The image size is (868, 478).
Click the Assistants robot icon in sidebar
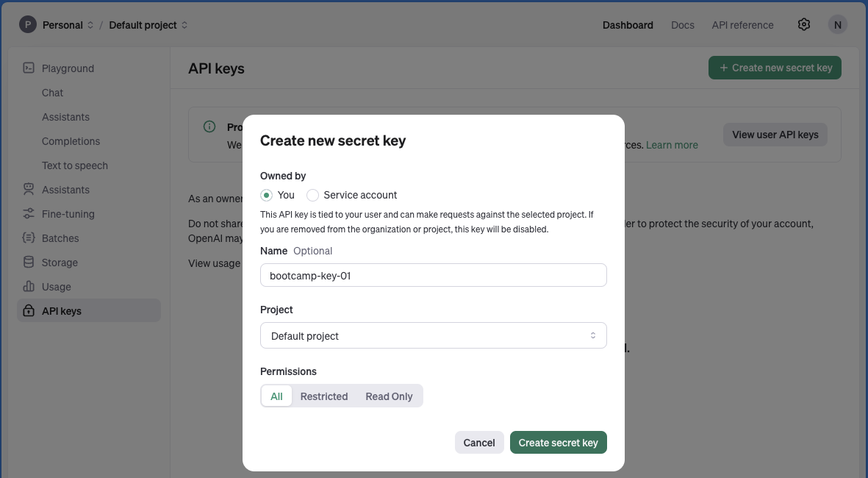[x=28, y=190]
